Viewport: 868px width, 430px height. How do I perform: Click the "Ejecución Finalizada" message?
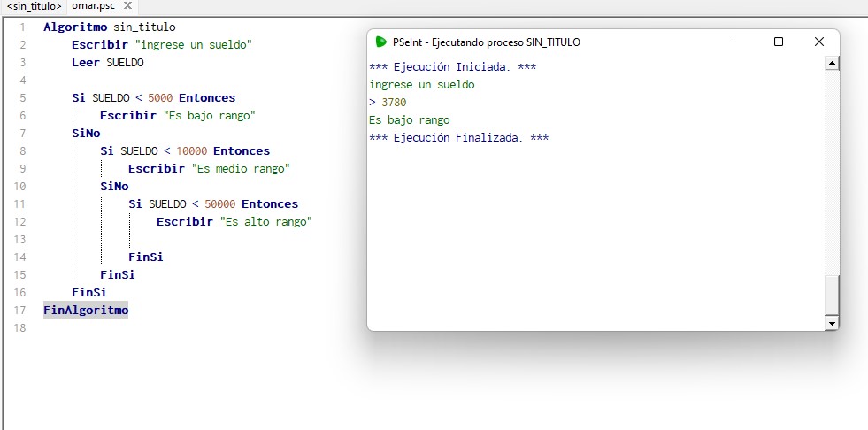[458, 138]
